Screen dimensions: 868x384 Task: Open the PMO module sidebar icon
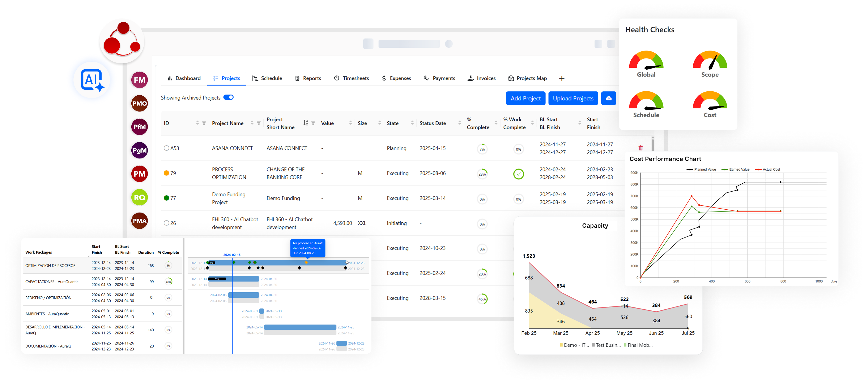click(140, 103)
